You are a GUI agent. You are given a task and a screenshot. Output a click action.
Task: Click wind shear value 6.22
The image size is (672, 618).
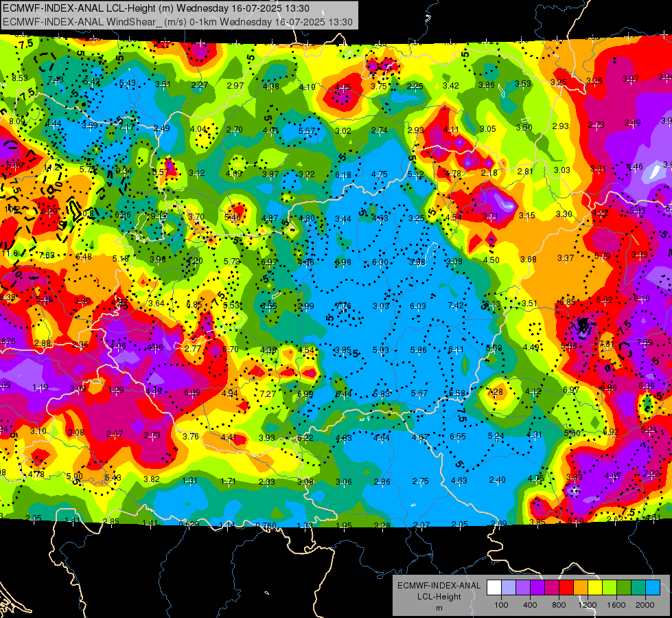(305, 438)
